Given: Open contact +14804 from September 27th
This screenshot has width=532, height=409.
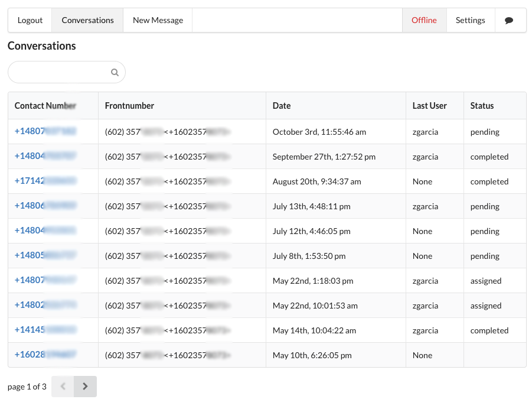Looking at the screenshot, I should (x=45, y=156).
